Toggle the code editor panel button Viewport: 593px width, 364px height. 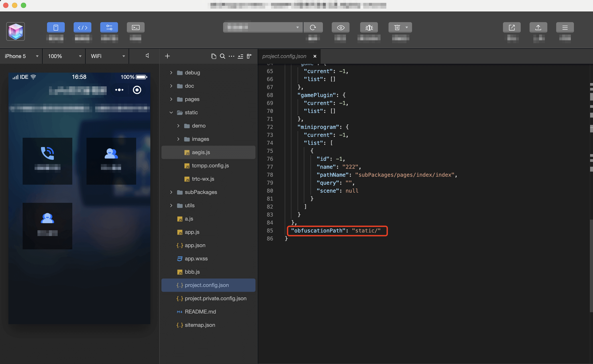(82, 27)
